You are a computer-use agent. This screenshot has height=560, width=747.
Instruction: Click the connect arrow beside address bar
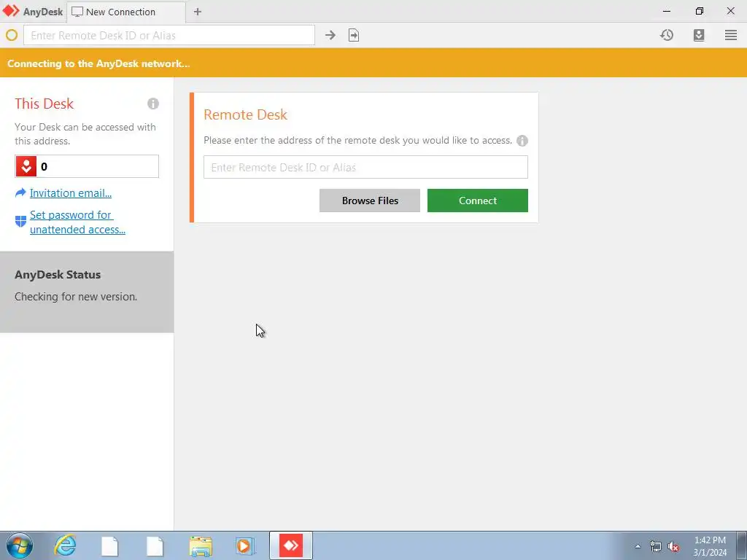[330, 35]
